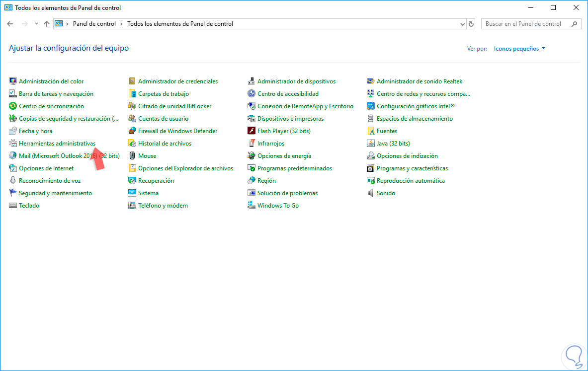This screenshot has height=371, width=588.
Task: Open the Windows To Go icon
Action: tap(252, 206)
